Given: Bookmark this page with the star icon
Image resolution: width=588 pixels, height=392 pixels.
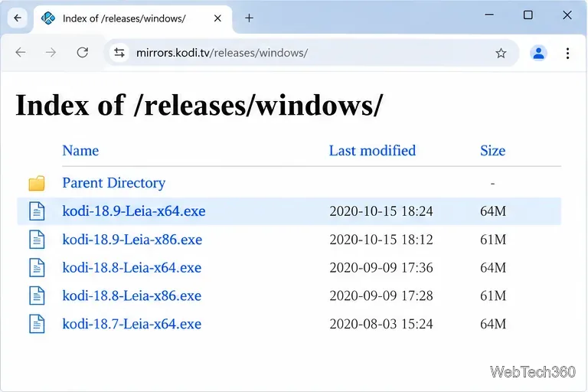Looking at the screenshot, I should point(501,54).
